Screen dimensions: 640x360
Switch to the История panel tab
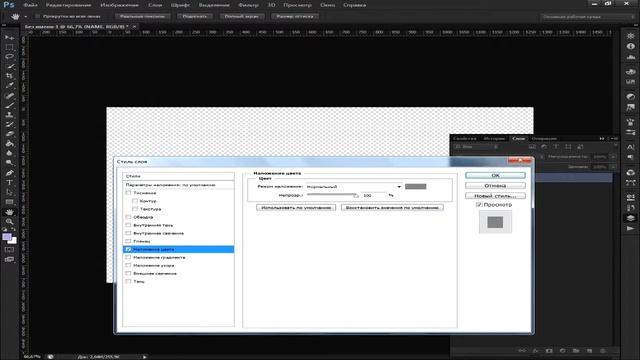click(x=494, y=138)
